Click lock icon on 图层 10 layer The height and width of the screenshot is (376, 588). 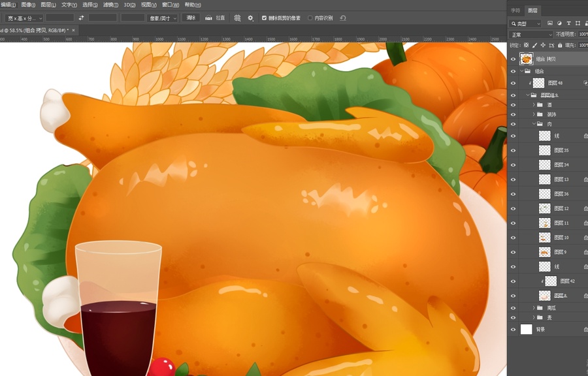point(585,238)
